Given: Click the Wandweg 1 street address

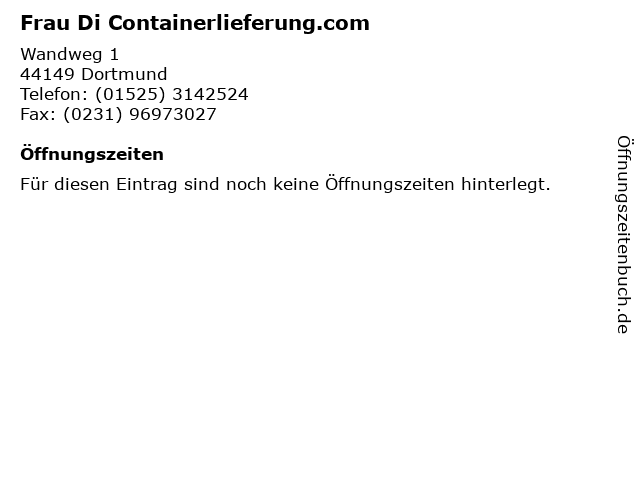Looking at the screenshot, I should 69,54.
